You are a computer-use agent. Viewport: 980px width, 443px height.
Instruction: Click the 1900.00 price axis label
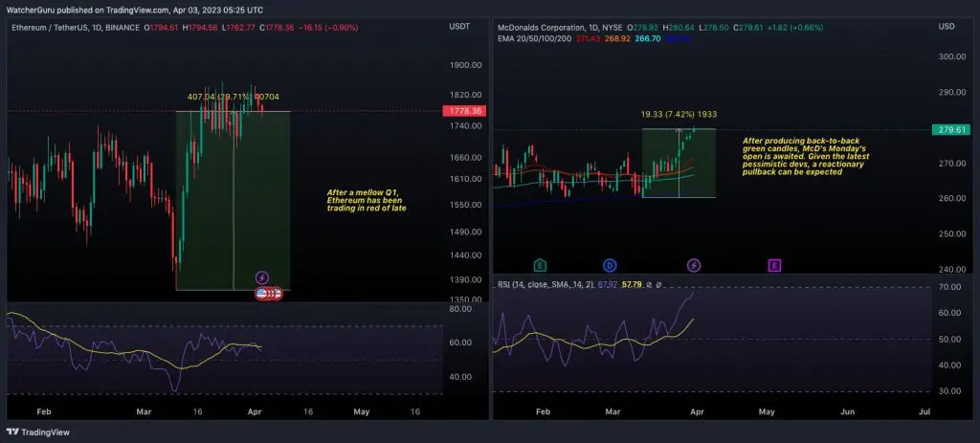466,65
